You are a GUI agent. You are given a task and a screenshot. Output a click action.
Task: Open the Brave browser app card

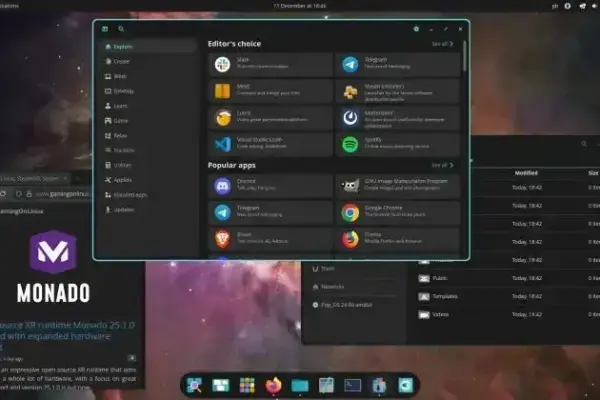pos(271,239)
